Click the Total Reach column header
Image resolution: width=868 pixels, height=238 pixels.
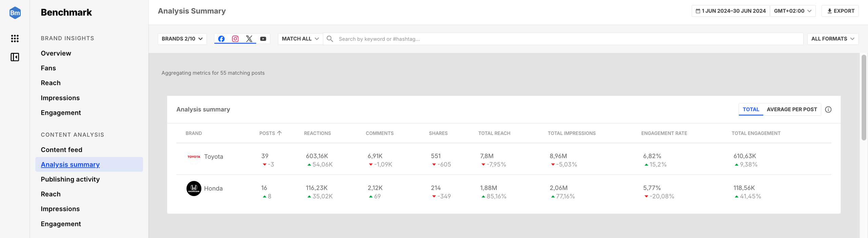pyautogui.click(x=494, y=133)
